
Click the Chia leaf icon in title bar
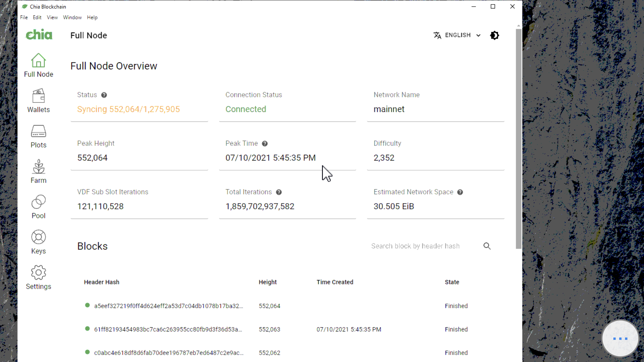click(24, 6)
